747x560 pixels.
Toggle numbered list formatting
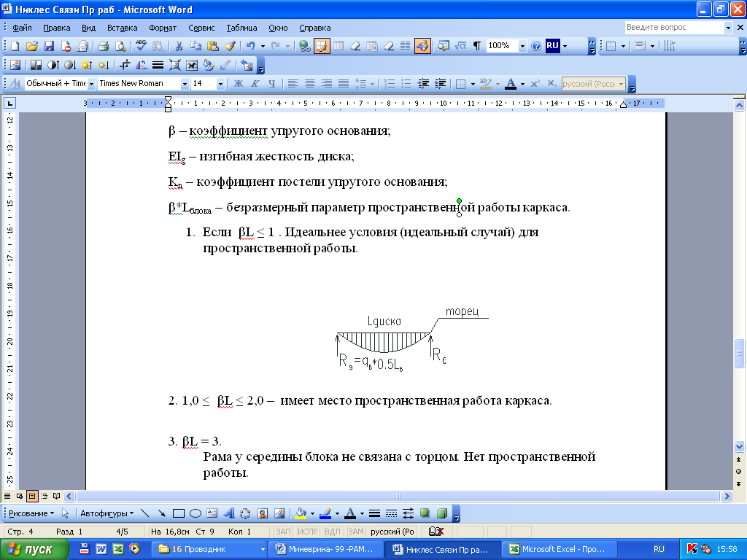click(390, 84)
